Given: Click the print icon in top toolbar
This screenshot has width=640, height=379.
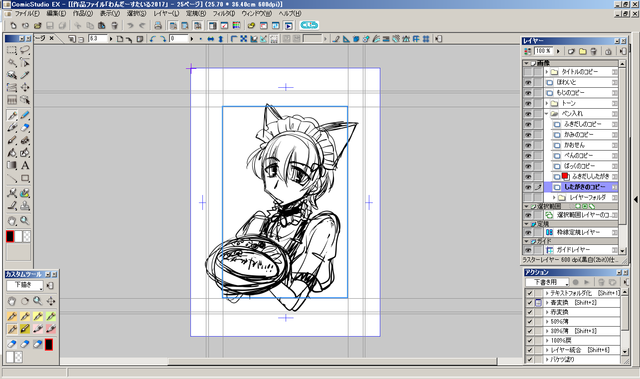Looking at the screenshot, I should [x=158, y=26].
